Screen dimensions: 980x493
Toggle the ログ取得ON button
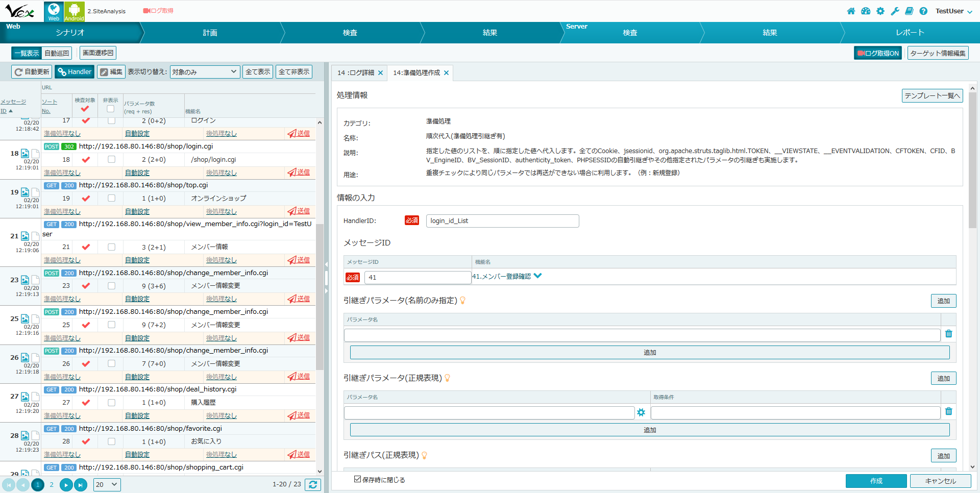pos(878,53)
